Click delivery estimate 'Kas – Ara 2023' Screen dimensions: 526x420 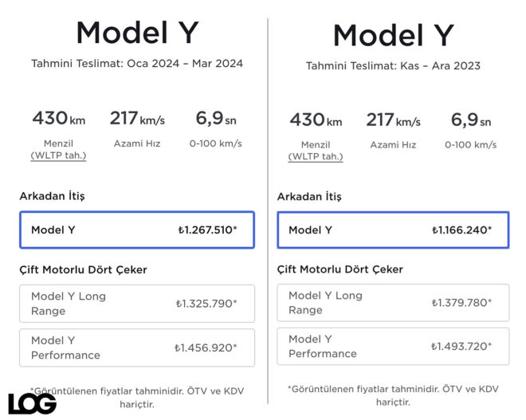pyautogui.click(x=393, y=65)
